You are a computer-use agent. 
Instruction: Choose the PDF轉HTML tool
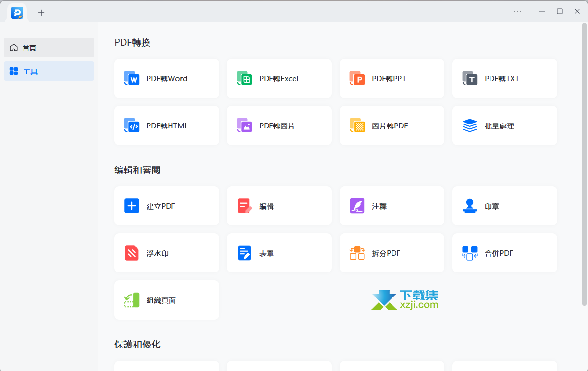pos(167,125)
